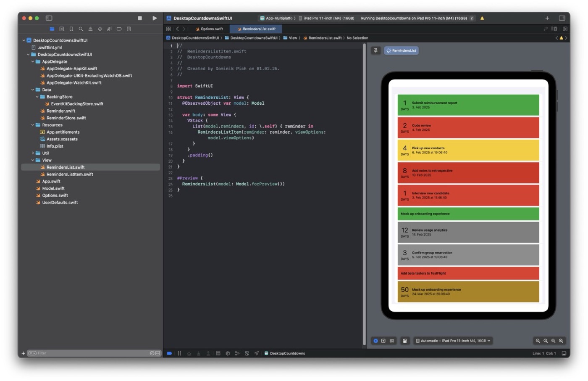The height and width of the screenshot is (381, 588).
Task: Stop the running scheme with the stop button
Action: 140,18
